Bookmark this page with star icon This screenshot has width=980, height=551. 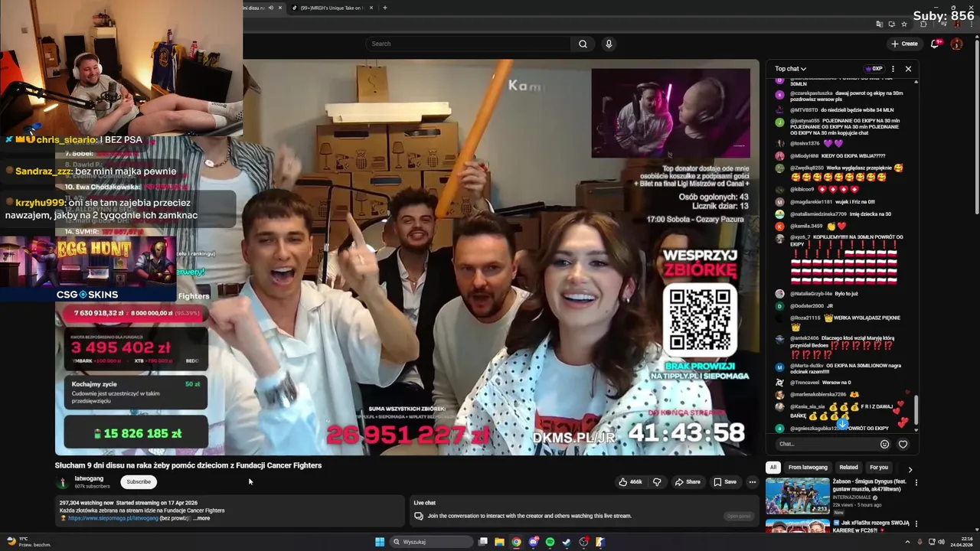(x=904, y=24)
